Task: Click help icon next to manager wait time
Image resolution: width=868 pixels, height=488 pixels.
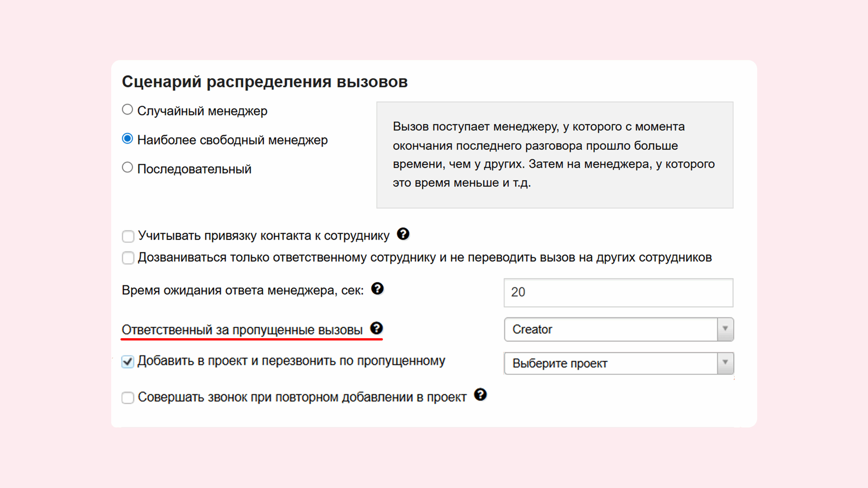Action: 377,289
